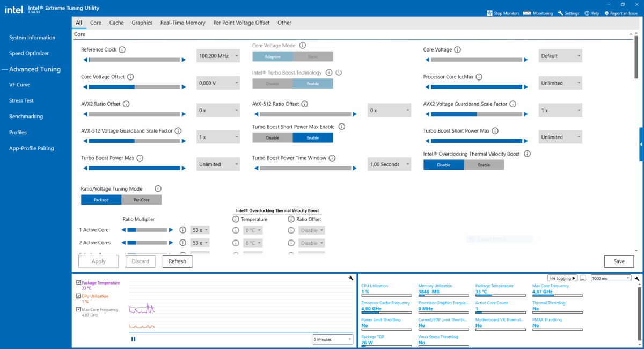
Task: Switch to the Graphics tab
Action: coord(142,23)
